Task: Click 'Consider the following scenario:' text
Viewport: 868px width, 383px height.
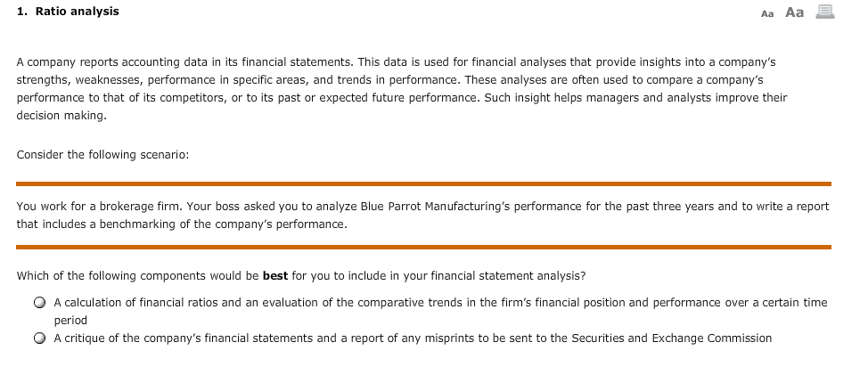Action: [102, 154]
